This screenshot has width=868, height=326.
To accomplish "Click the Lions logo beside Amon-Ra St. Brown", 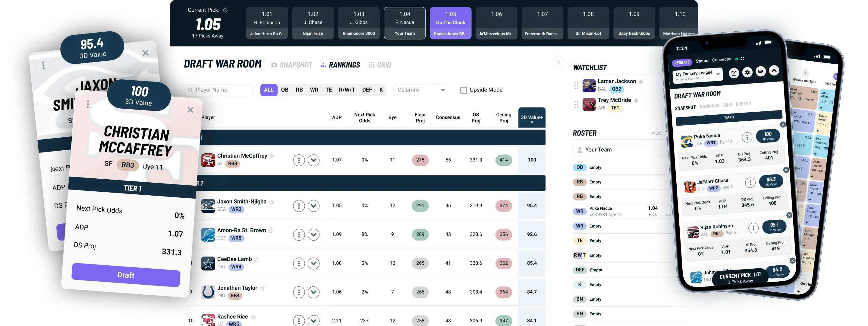I will [x=208, y=234].
